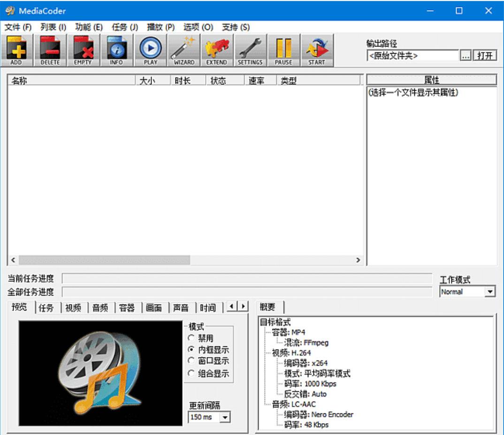
Task: Launch the WIZARD tool icon
Action: (183, 49)
